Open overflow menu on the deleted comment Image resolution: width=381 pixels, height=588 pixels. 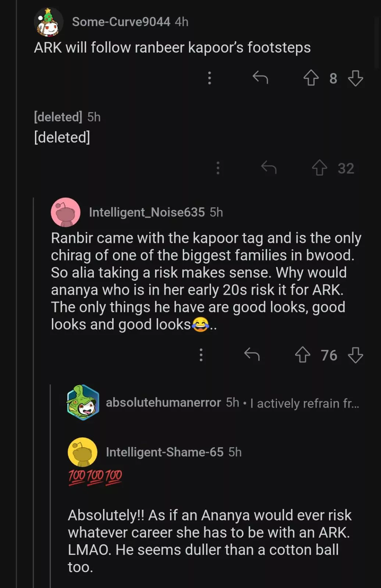pyautogui.click(x=218, y=168)
